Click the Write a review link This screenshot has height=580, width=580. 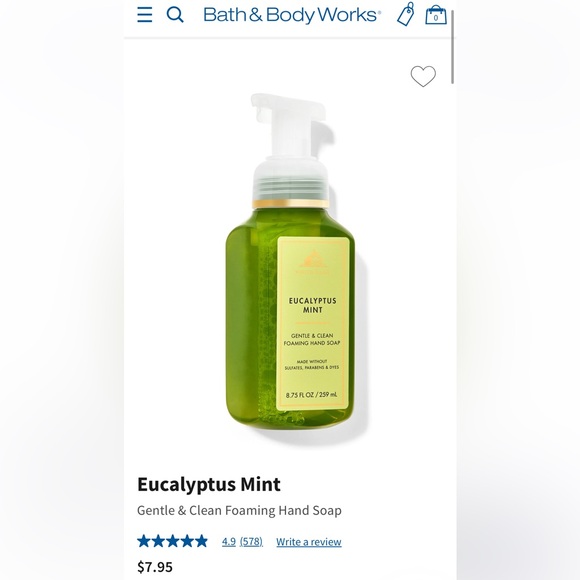(x=309, y=542)
